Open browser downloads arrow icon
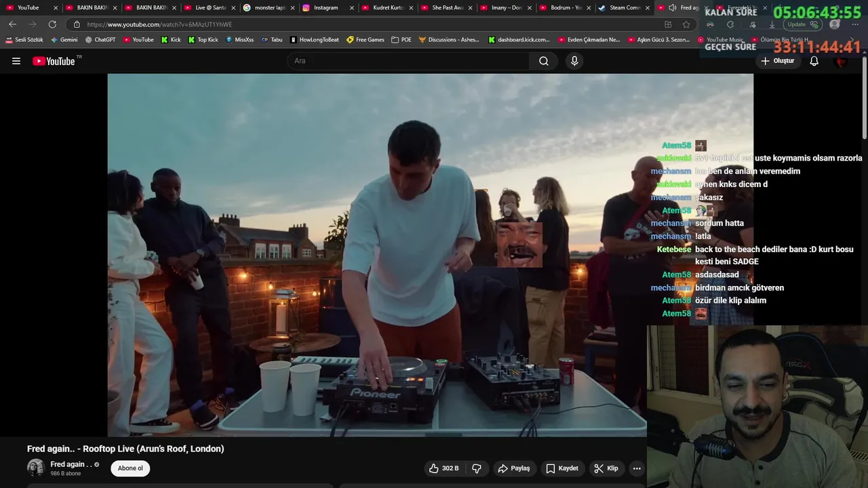 771,24
